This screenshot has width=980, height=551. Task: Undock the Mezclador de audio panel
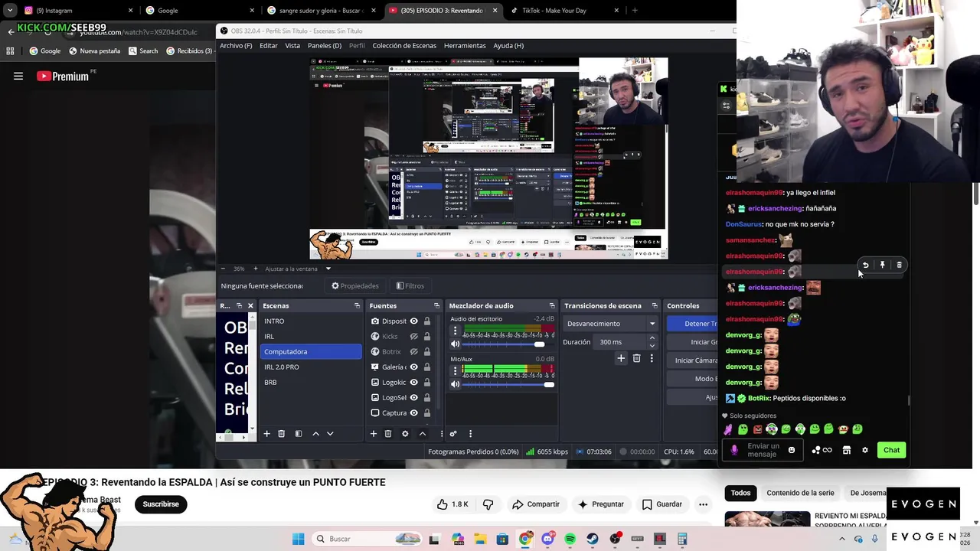pyautogui.click(x=552, y=305)
